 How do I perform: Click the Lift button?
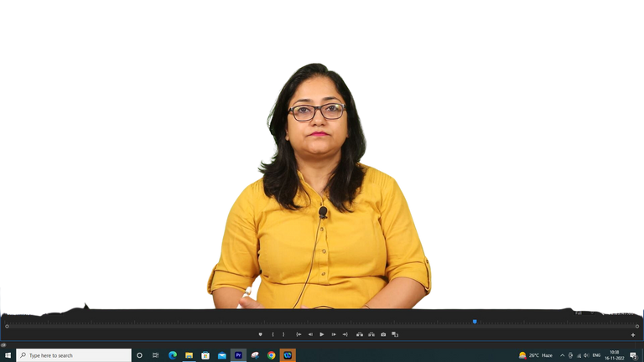(360, 334)
